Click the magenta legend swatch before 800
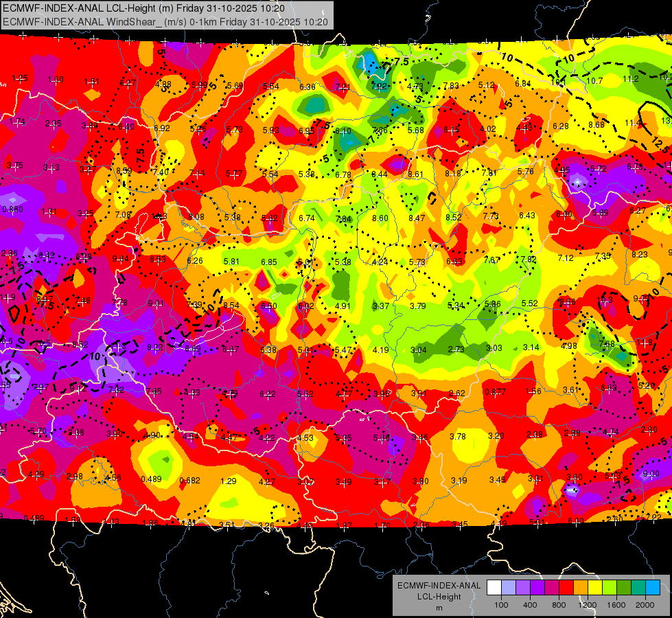The height and width of the screenshot is (618, 672). pos(552,588)
